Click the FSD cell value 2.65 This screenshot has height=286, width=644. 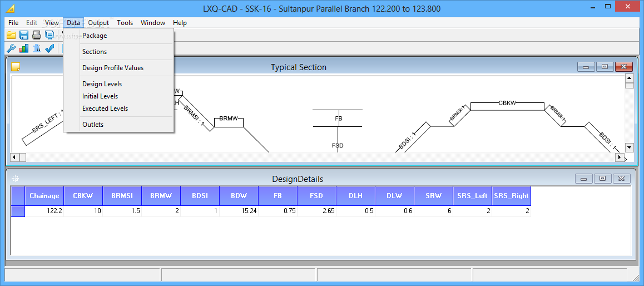(316, 211)
